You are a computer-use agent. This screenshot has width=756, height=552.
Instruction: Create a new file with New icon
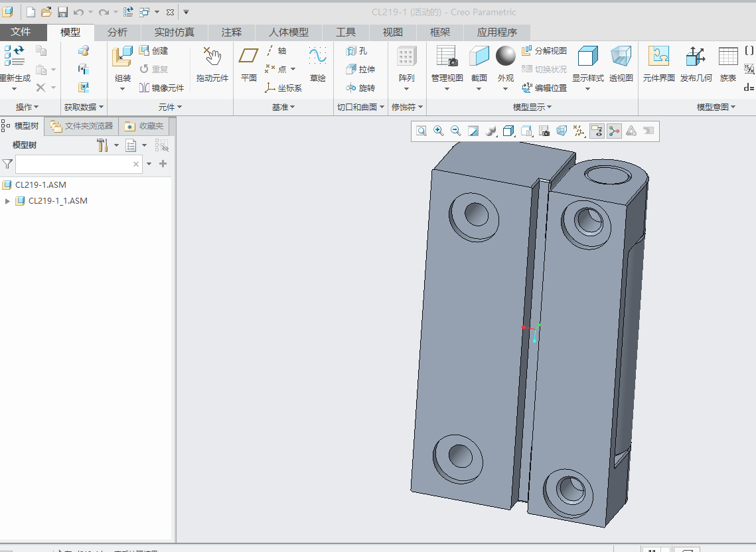[x=31, y=12]
